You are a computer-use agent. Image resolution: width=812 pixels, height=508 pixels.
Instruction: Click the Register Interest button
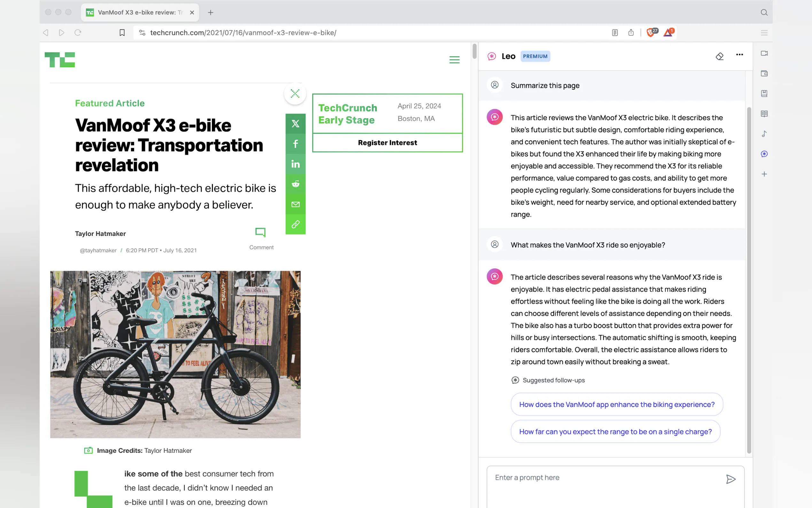(387, 143)
